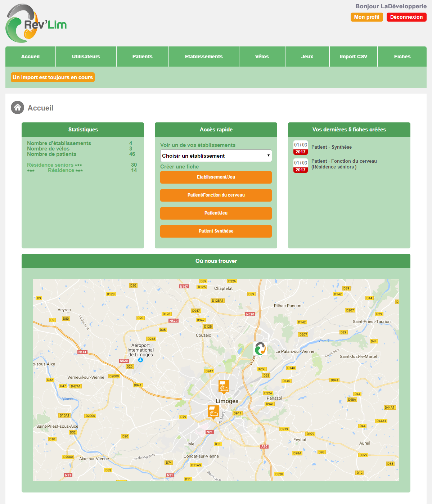
Task: Click the Patient/Fonction du cerveau button
Action: pos(216,195)
